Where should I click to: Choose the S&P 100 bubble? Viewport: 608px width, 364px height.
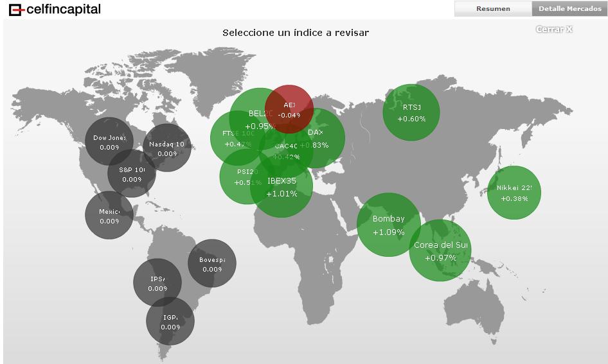tap(132, 173)
